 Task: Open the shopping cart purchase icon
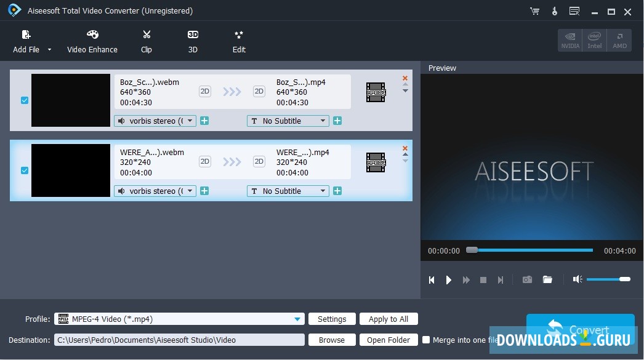point(535,11)
